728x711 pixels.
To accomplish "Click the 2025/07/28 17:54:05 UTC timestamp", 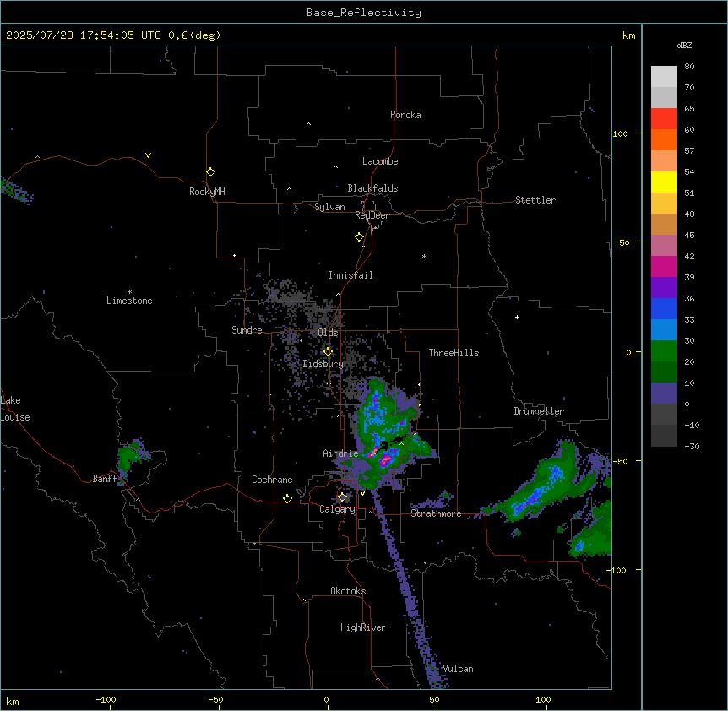I will [84, 35].
